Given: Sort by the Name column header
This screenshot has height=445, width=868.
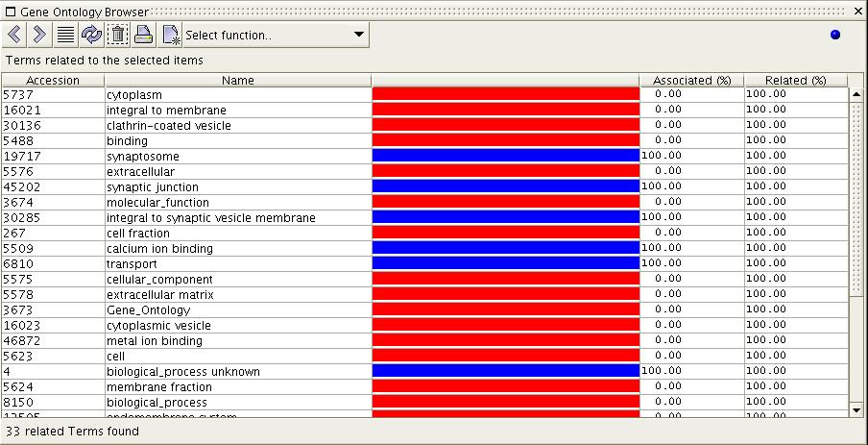Looking at the screenshot, I should point(237,81).
